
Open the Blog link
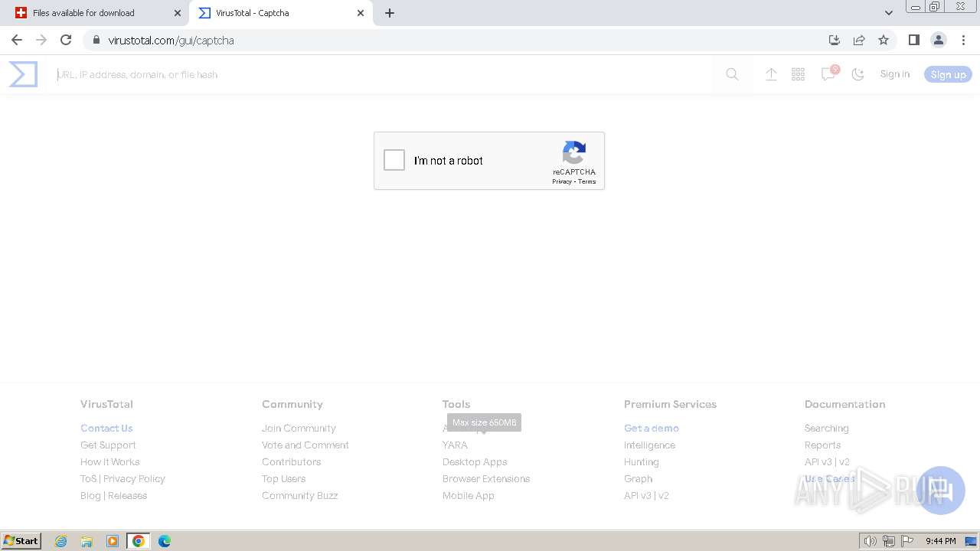click(x=90, y=495)
